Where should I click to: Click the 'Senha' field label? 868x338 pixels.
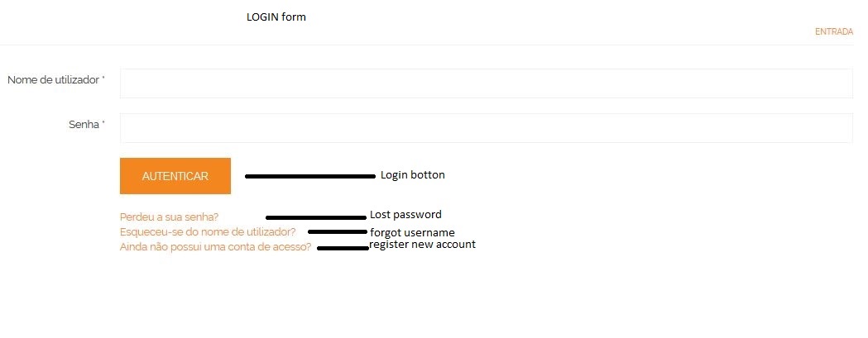[84, 125]
